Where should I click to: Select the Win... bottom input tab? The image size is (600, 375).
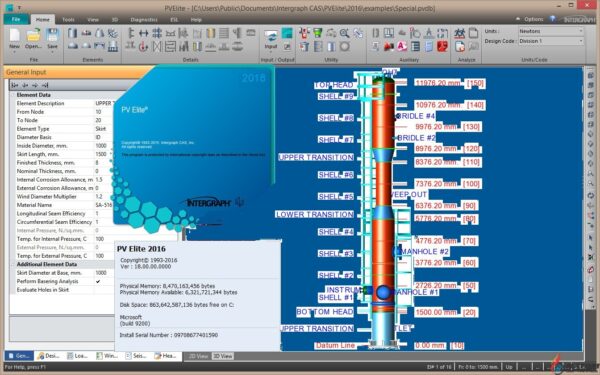click(x=107, y=356)
